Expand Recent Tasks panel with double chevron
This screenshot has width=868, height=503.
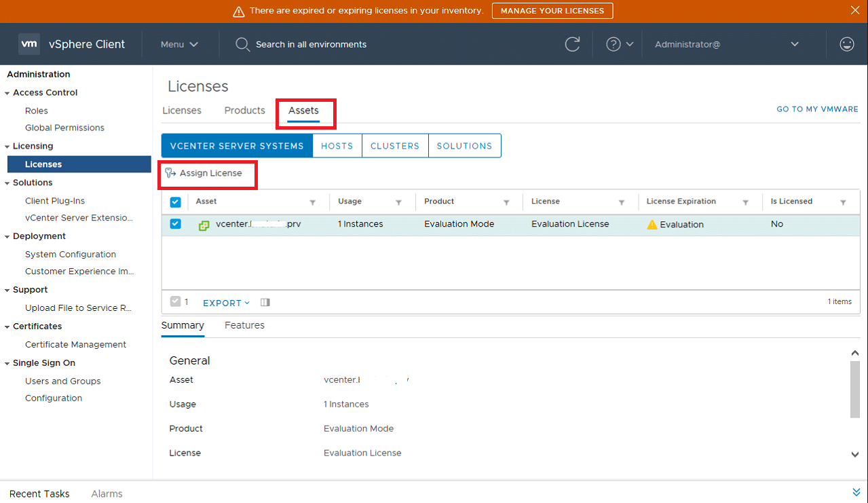pyautogui.click(x=856, y=492)
